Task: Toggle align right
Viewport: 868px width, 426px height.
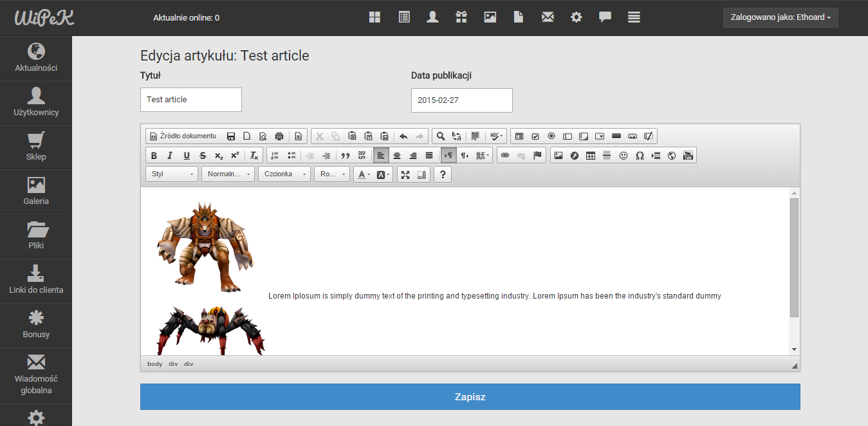Action: click(x=413, y=156)
